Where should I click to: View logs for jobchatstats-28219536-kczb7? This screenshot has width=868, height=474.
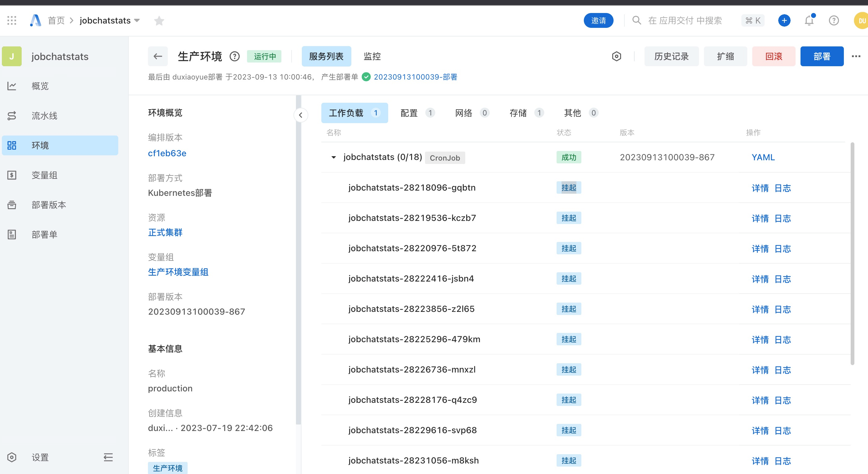click(x=783, y=218)
